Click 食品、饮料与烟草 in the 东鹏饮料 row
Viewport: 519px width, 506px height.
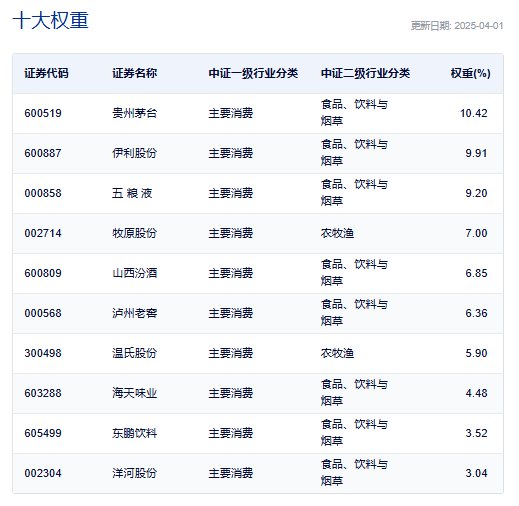[x=354, y=433]
